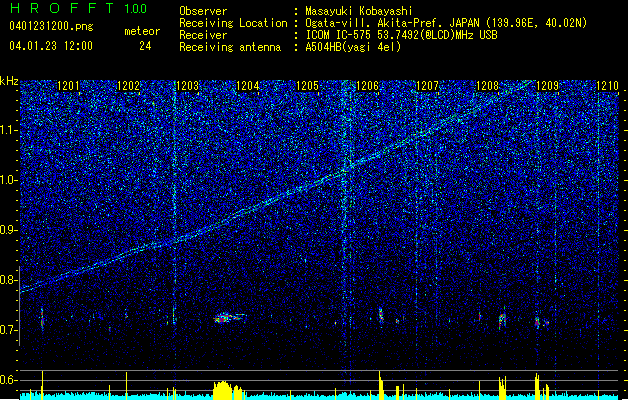Image resolution: width=629 pixels, height=400 pixels.
Task: Click the 1203 time marker
Action: (188, 86)
